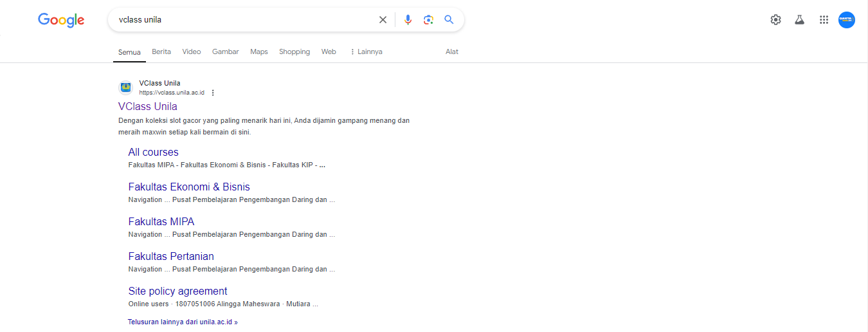
Task: Clear the search box text
Action: [x=383, y=20]
